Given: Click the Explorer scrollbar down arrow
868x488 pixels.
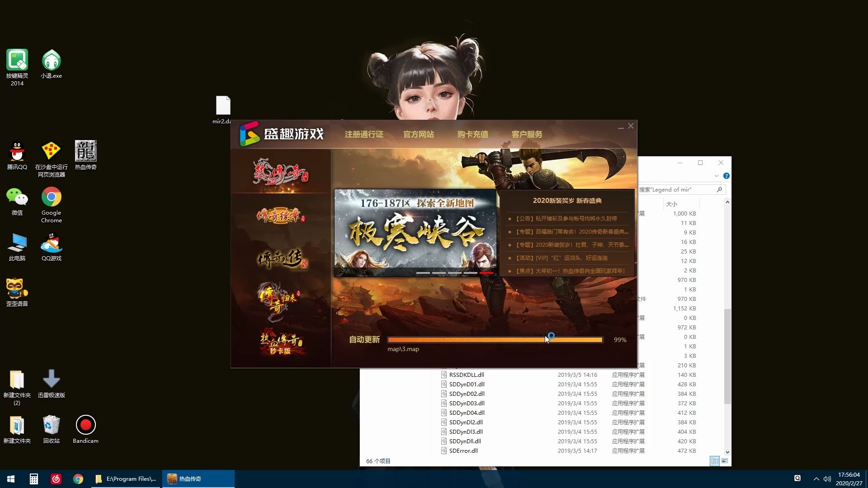Looking at the screenshot, I should point(727,452).
